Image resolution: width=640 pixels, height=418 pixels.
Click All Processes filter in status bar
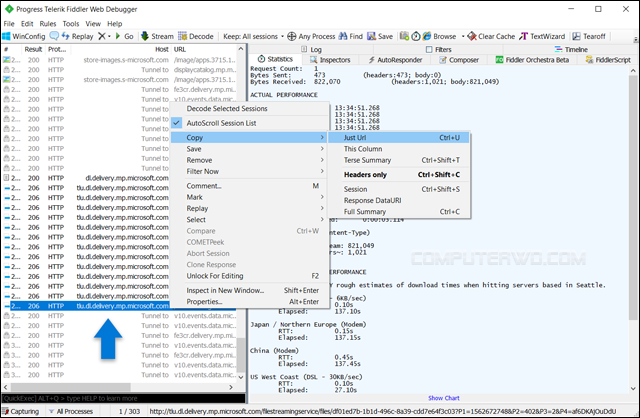71,411
